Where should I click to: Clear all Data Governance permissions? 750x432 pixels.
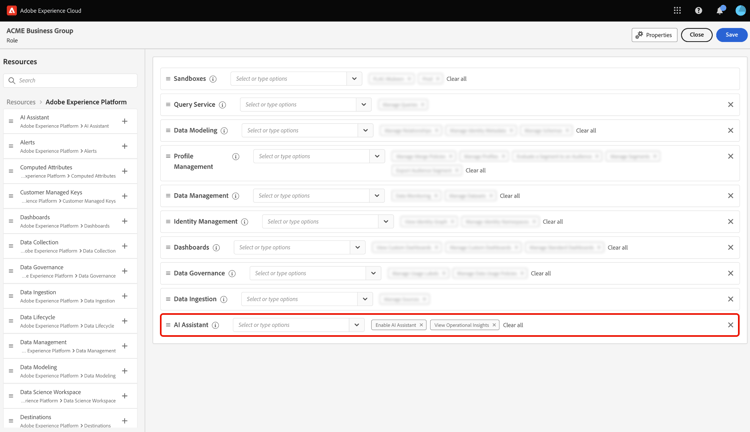click(x=540, y=274)
